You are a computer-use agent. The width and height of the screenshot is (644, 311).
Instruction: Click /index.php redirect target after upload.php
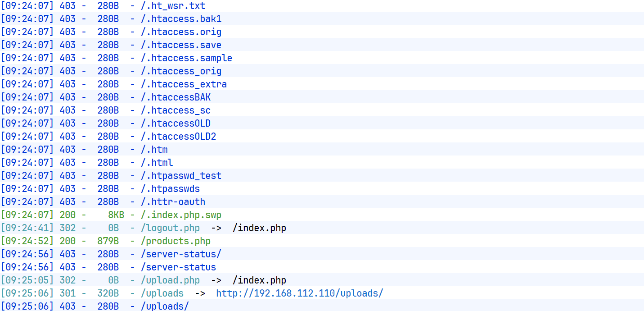coord(259,280)
